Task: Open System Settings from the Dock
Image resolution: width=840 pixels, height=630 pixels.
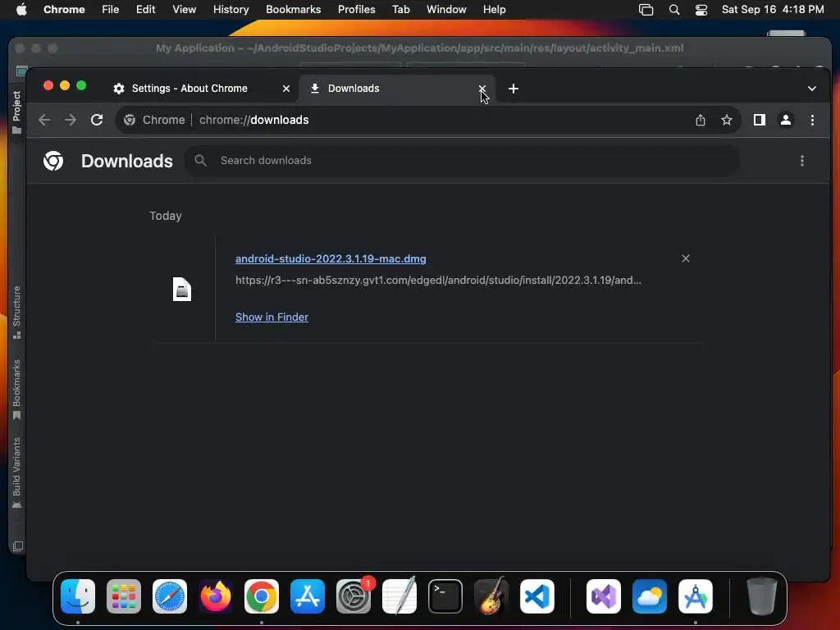Action: click(x=354, y=596)
